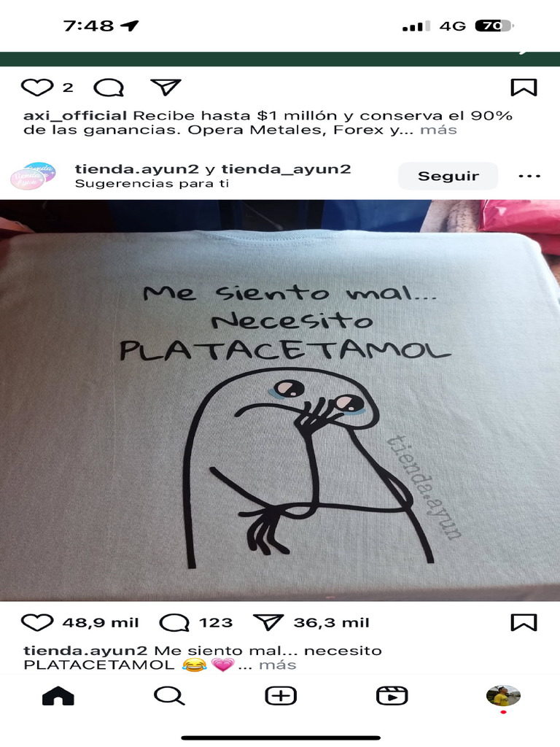Open your profile from the avatar
560x747 pixels.
click(x=503, y=696)
